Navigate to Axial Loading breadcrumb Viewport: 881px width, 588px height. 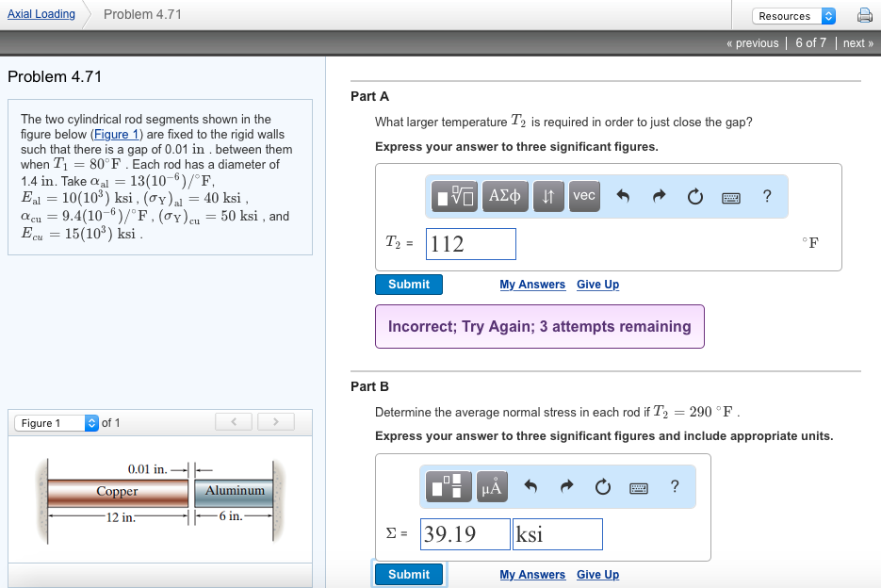click(41, 14)
